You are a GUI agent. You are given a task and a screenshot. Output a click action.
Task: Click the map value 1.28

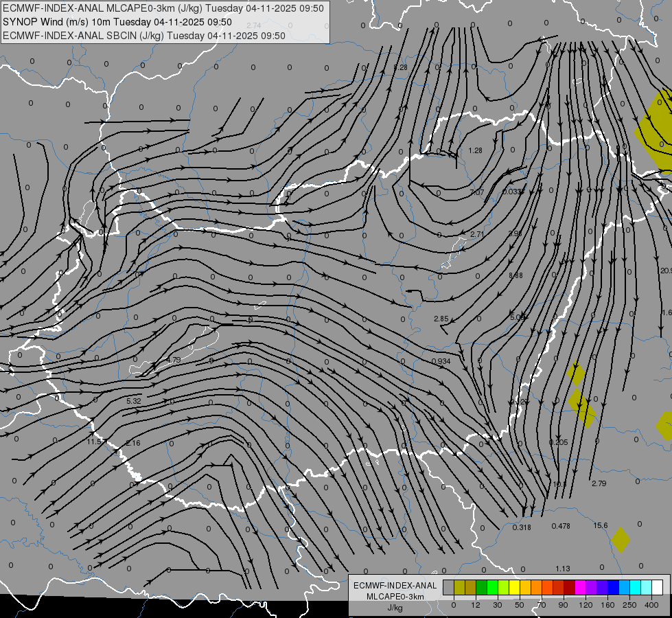[x=475, y=150]
